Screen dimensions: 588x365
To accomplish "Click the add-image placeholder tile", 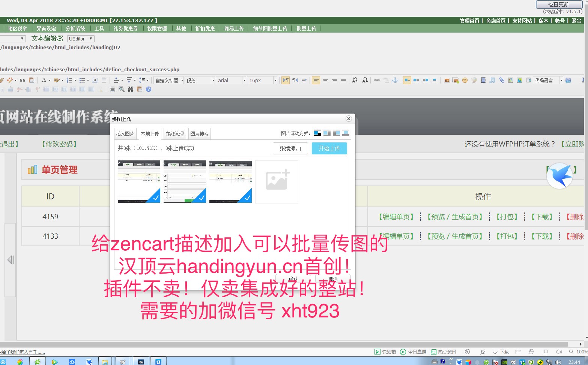I will point(277,182).
